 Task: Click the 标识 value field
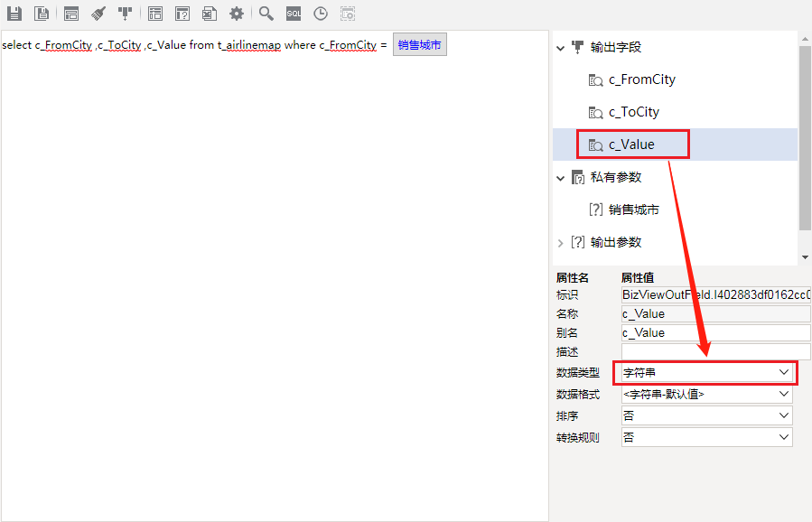click(x=716, y=294)
